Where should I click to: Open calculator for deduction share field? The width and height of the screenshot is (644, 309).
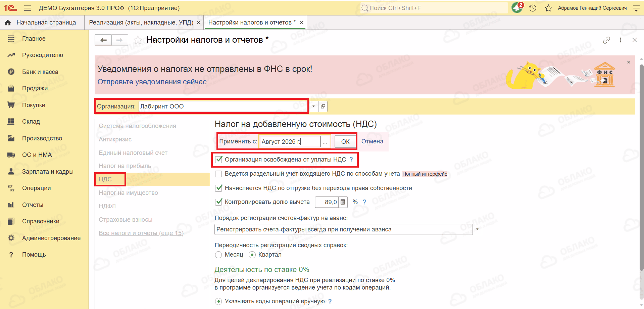point(343,202)
